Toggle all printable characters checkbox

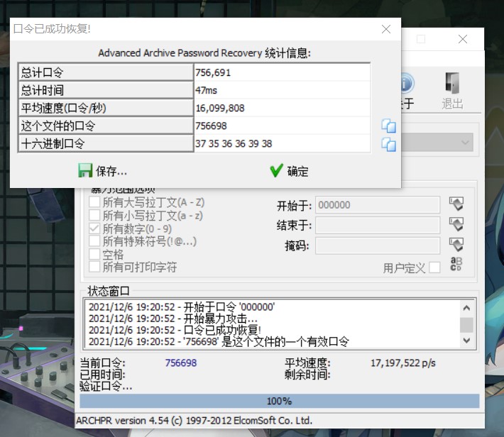[94, 267]
